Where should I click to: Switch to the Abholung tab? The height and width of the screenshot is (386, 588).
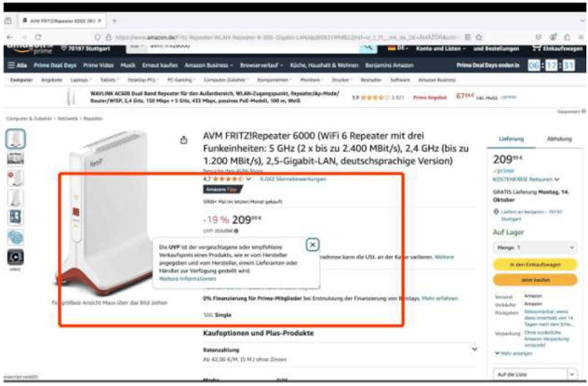coord(559,139)
